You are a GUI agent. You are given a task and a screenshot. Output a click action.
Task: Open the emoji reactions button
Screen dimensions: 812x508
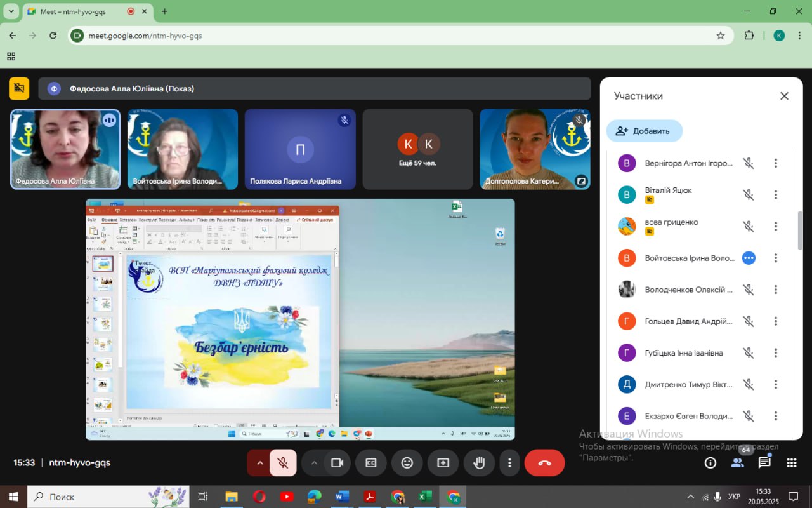pyautogui.click(x=407, y=463)
